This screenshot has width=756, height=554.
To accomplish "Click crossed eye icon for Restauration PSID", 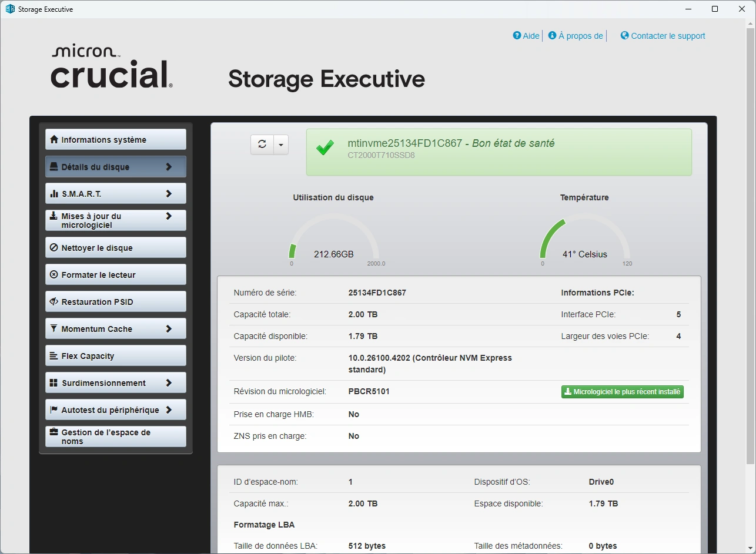I will 54,302.
